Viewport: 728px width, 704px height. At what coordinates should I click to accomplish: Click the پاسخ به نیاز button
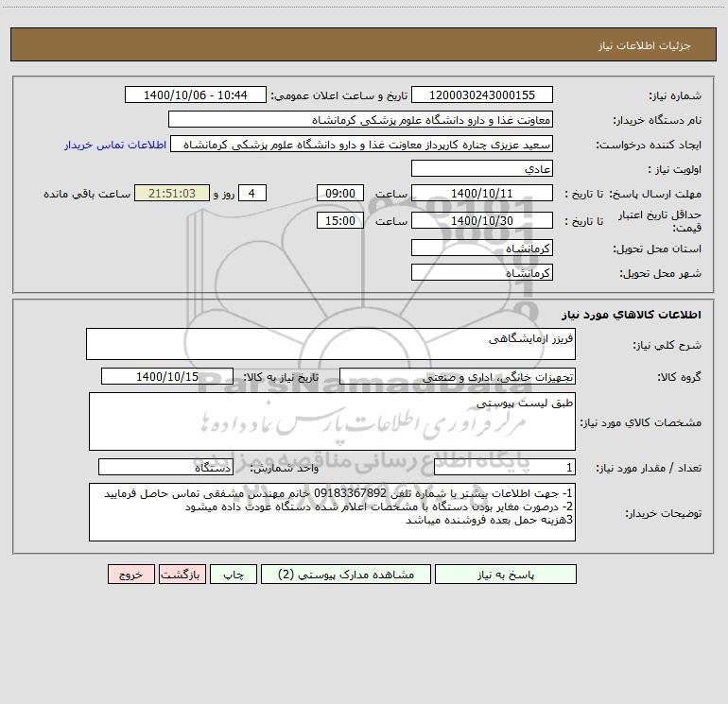[505, 574]
